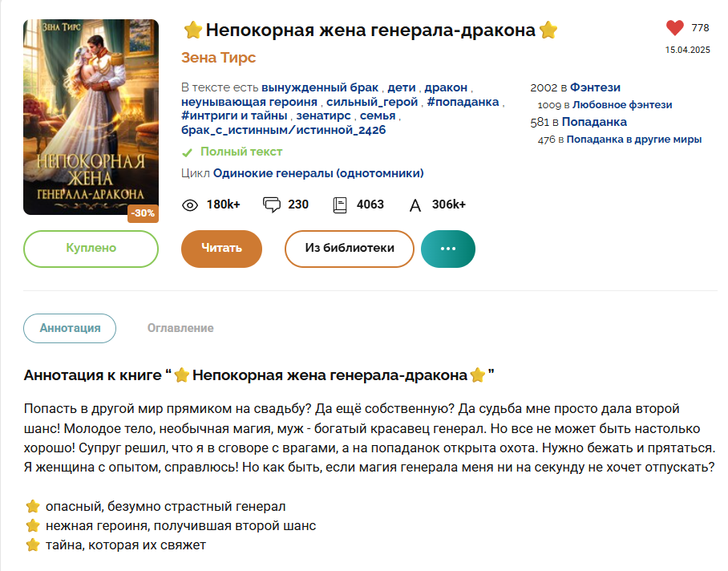This screenshot has height=571, width=728.
Task: Toggle the Из библиотеки button
Action: [x=350, y=249]
